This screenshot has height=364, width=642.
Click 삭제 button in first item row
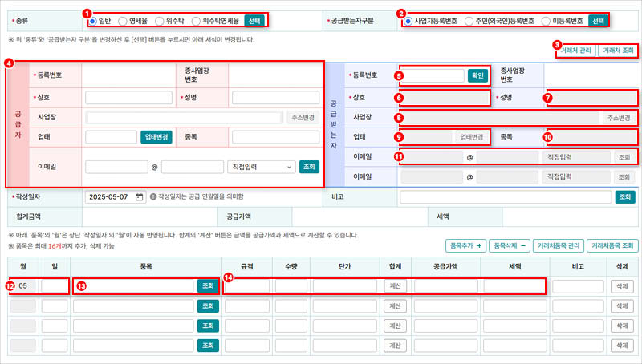(622, 286)
